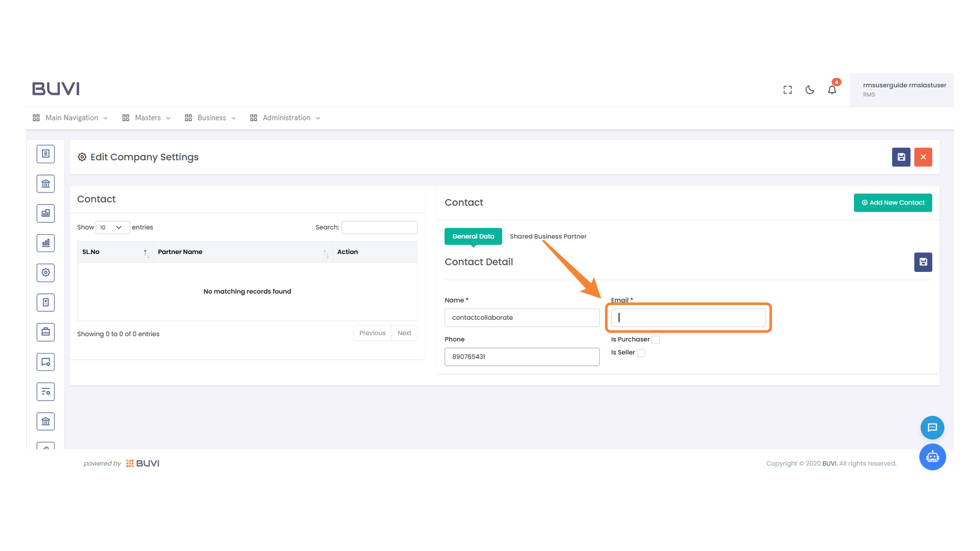Select the bank icon in the sidebar
The width and height of the screenshot is (980, 551).
45,183
